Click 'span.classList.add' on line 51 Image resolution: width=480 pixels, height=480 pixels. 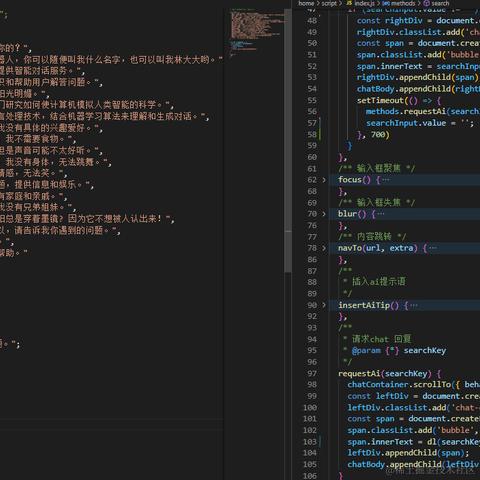(x=399, y=55)
